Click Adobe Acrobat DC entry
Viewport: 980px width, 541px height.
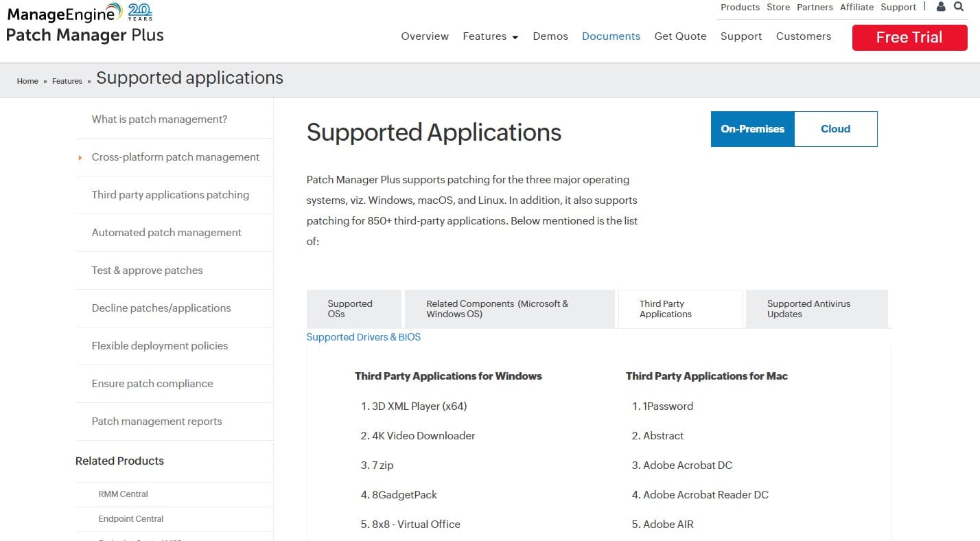(688, 465)
